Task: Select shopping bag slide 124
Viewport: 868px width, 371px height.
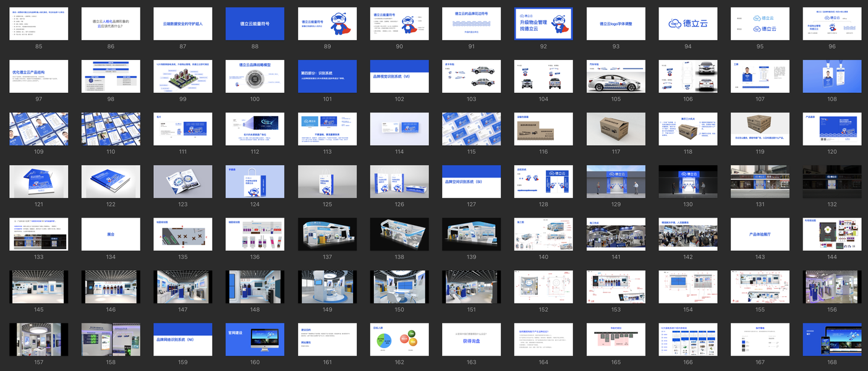Action: coord(255,182)
